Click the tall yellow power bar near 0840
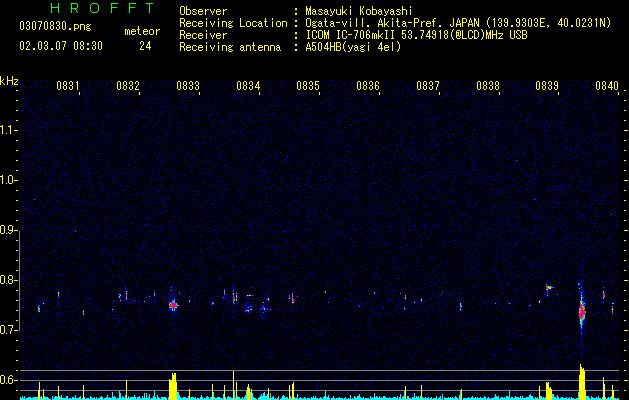The height and width of the screenshot is (400, 629). [x=582, y=382]
